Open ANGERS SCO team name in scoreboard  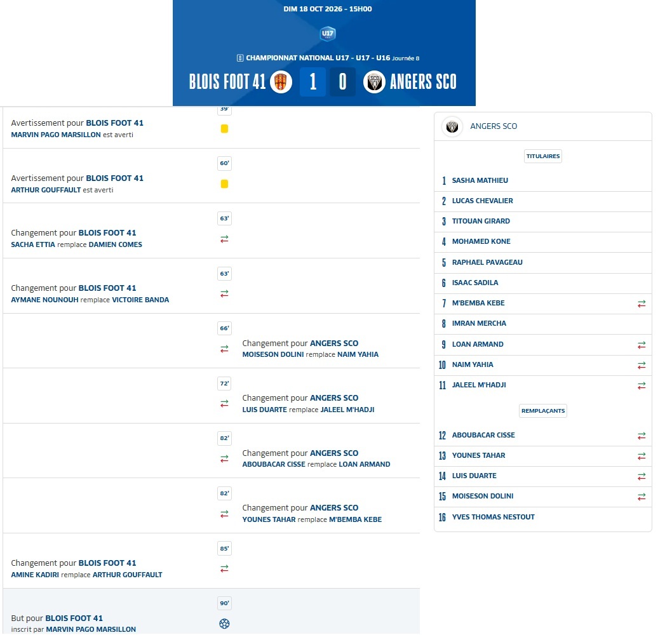coord(423,81)
